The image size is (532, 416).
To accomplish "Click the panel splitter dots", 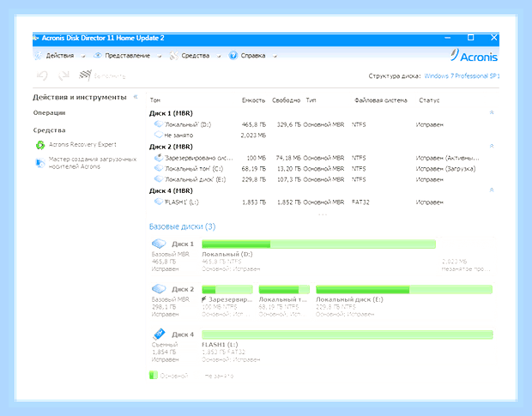I will [323, 214].
